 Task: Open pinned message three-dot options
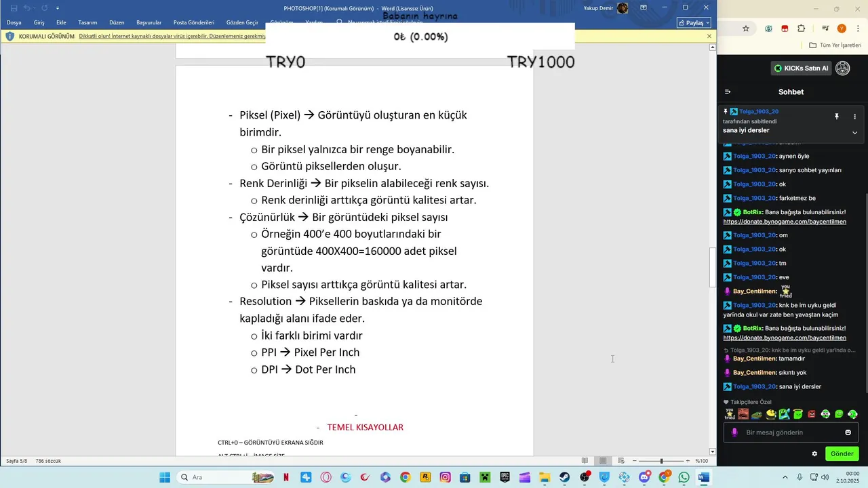854,117
